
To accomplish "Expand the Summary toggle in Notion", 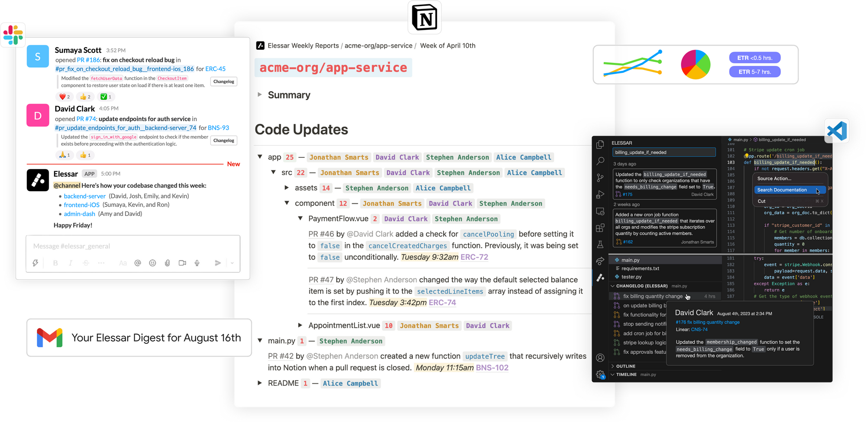I will tap(260, 95).
